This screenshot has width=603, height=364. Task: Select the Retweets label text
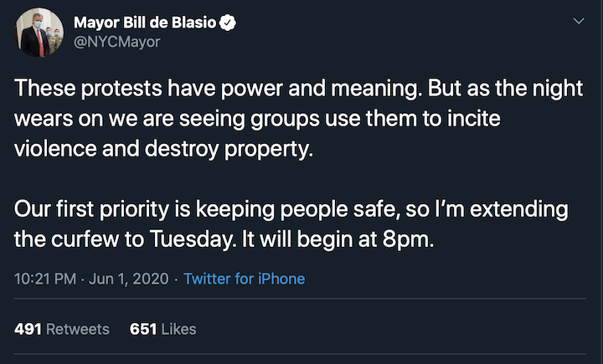[78, 329]
